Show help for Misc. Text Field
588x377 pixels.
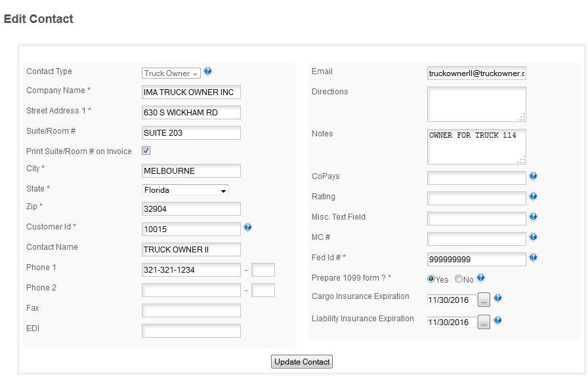click(533, 216)
